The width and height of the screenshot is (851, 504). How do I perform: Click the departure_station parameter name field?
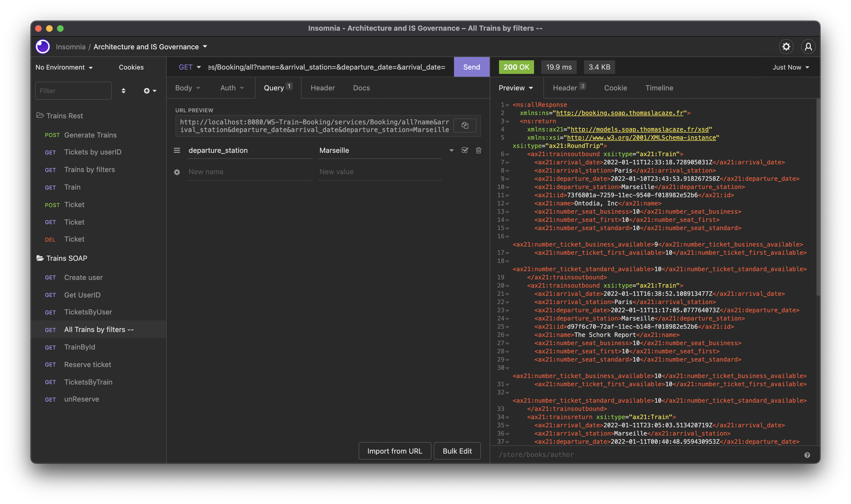point(249,150)
